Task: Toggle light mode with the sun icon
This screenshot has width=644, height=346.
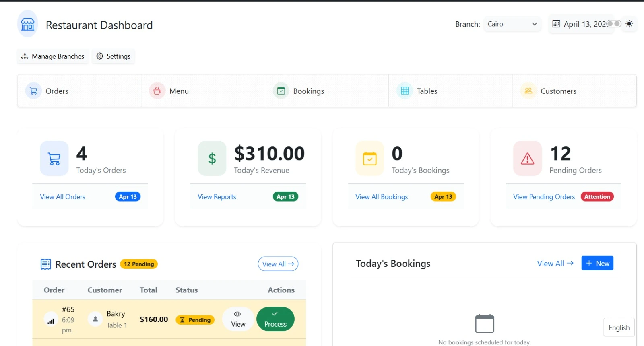Action: [x=629, y=24]
